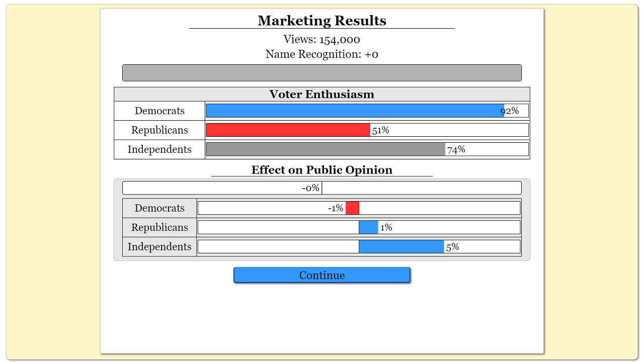Image resolution: width=644 pixels, height=362 pixels.
Task: Click the Independents gray enthusiasm bar
Action: coord(326,149)
